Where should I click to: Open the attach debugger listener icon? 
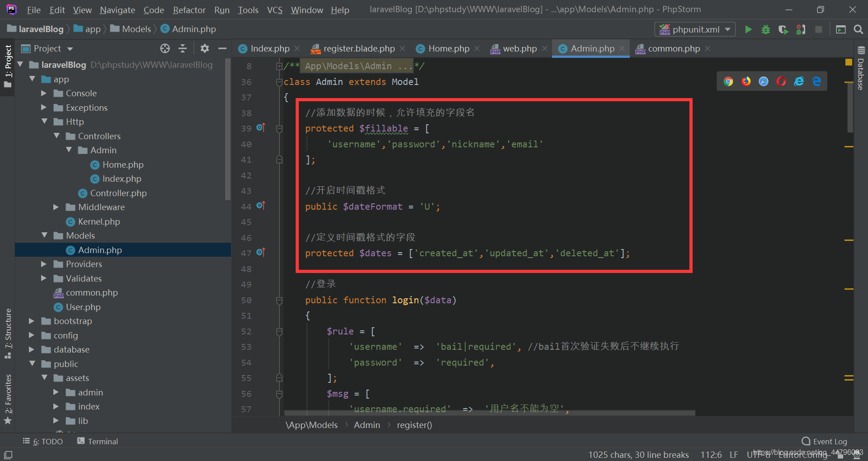[x=801, y=29]
